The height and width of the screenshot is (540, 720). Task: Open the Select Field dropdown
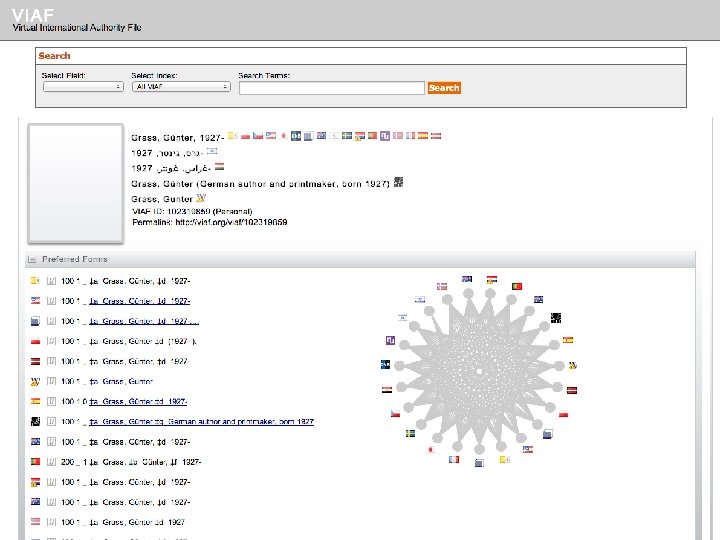83,87
